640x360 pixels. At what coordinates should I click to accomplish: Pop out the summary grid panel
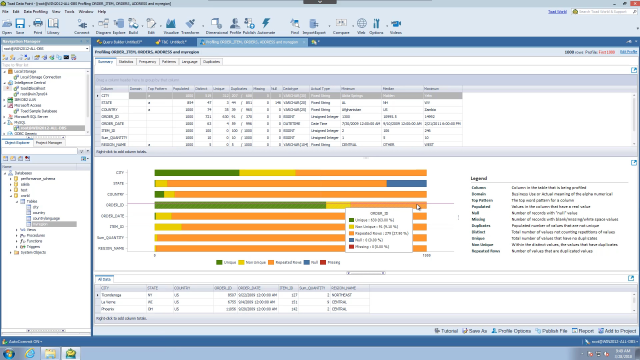(634, 70)
